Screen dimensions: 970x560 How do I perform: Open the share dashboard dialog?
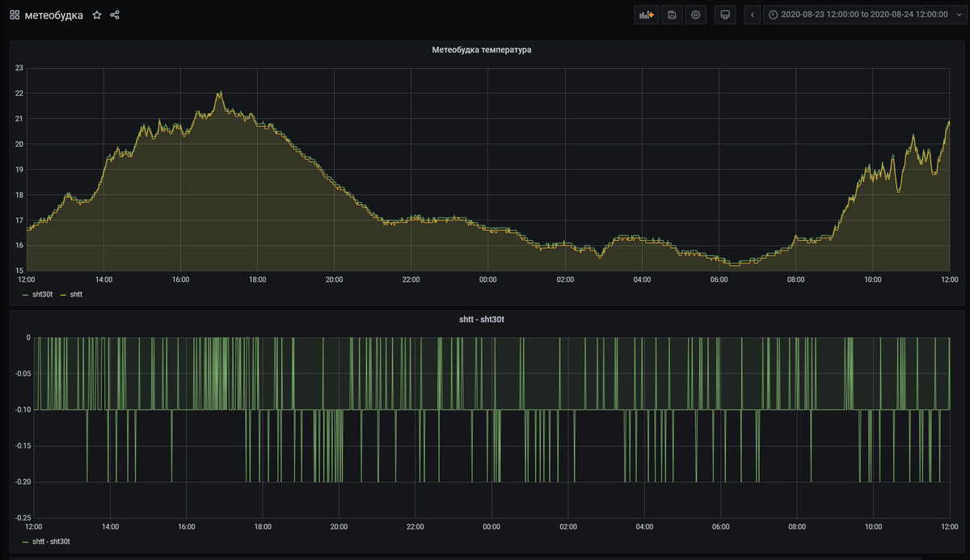[115, 15]
